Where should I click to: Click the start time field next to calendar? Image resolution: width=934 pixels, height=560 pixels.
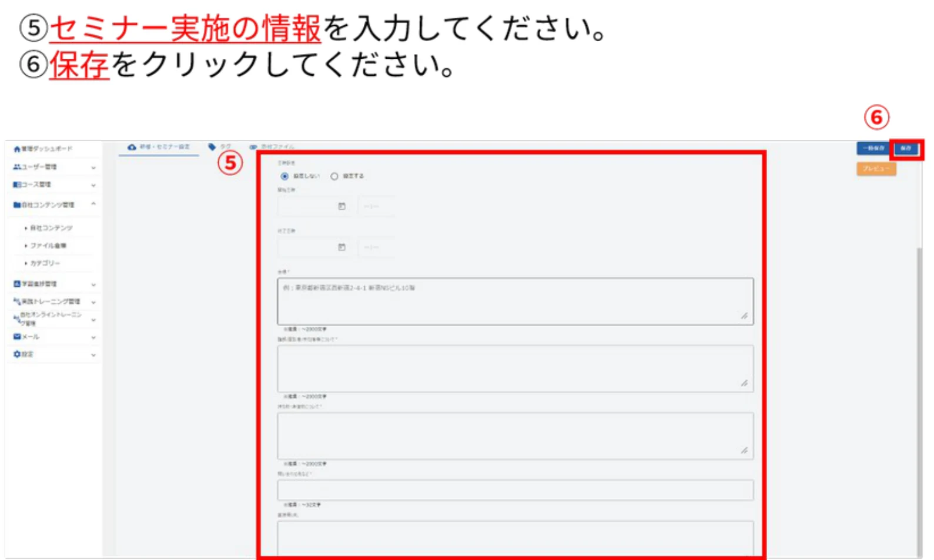375,206
